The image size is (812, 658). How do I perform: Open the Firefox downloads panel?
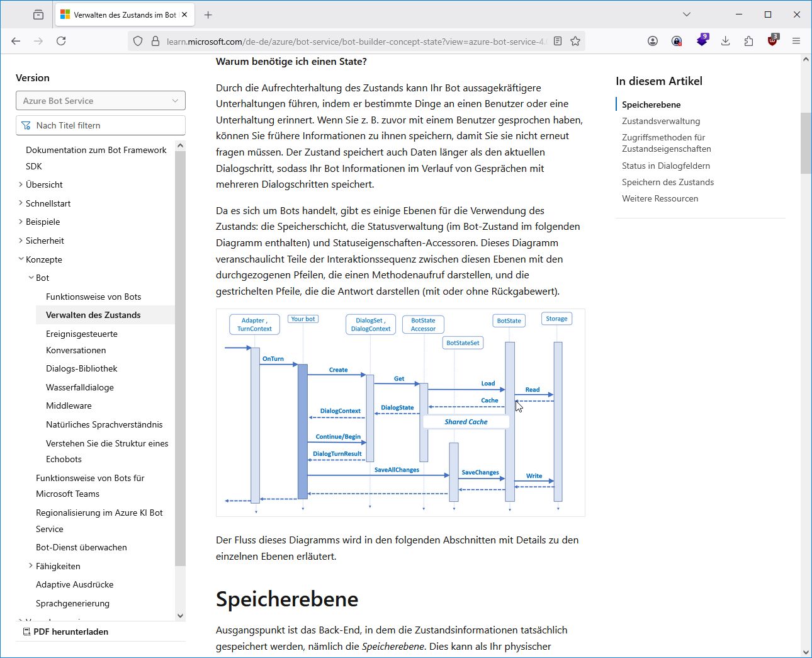click(x=725, y=41)
